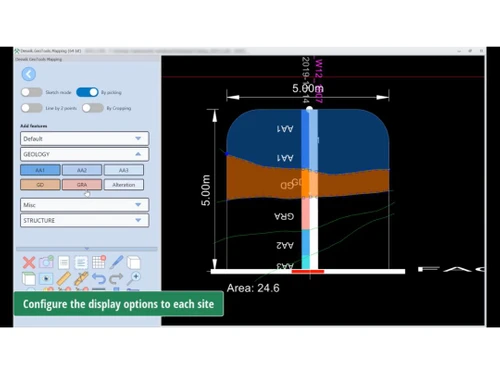
Task: Select the Alteration button
Action: 124,185
